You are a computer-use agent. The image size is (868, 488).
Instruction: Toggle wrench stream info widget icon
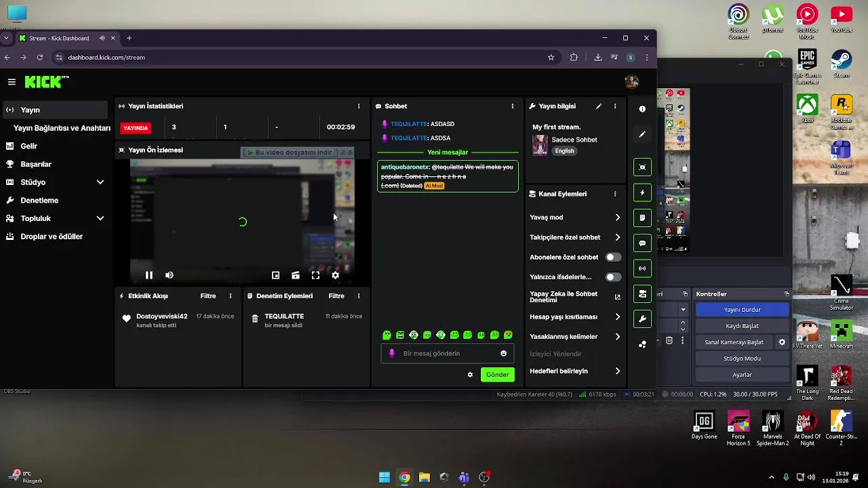(x=642, y=319)
